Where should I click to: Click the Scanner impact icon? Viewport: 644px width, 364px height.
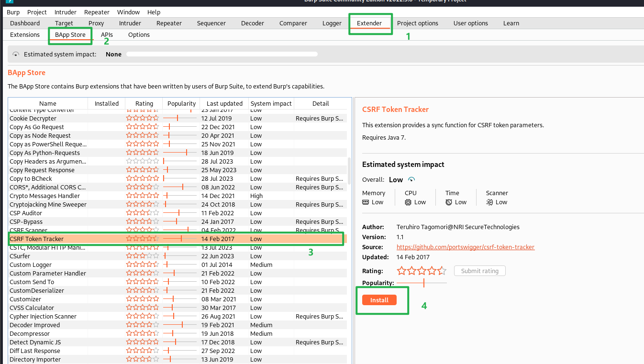(489, 202)
